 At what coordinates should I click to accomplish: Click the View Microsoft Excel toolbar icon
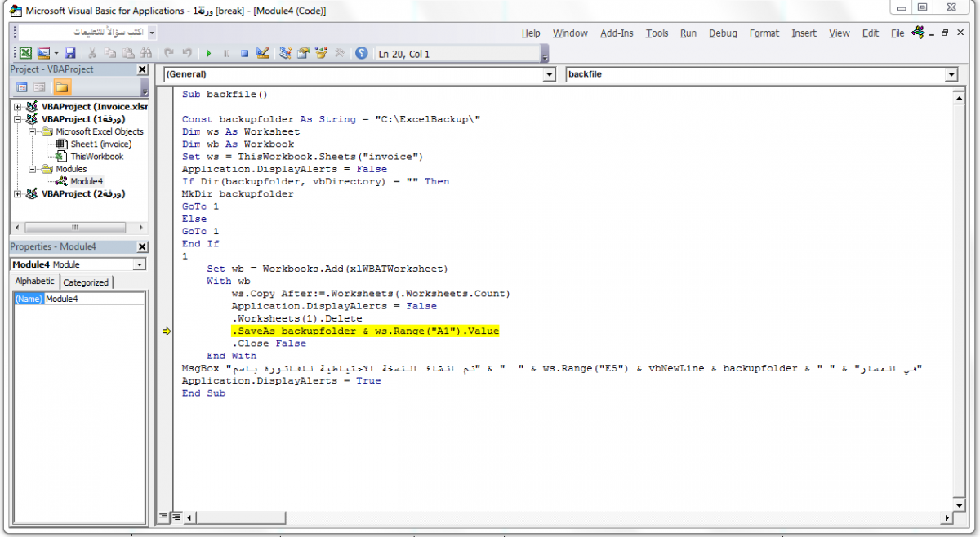click(25, 53)
